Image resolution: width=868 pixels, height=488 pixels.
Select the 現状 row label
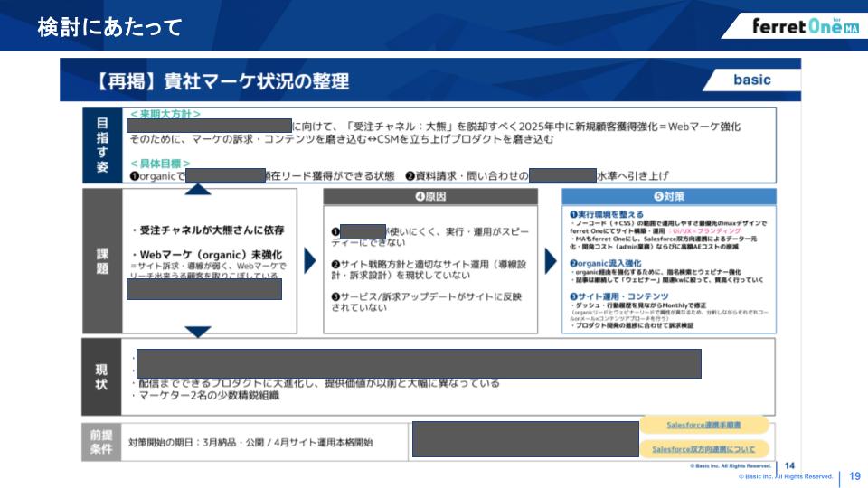pos(101,377)
